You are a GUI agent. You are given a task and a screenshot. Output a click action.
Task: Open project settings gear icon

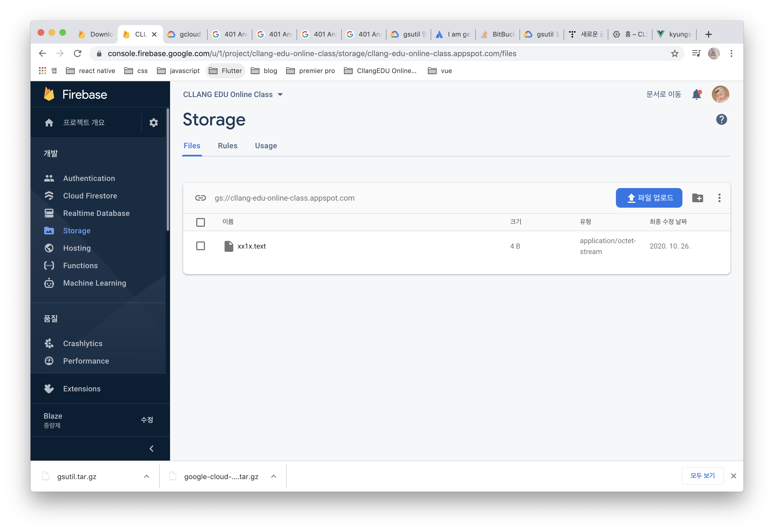153,123
